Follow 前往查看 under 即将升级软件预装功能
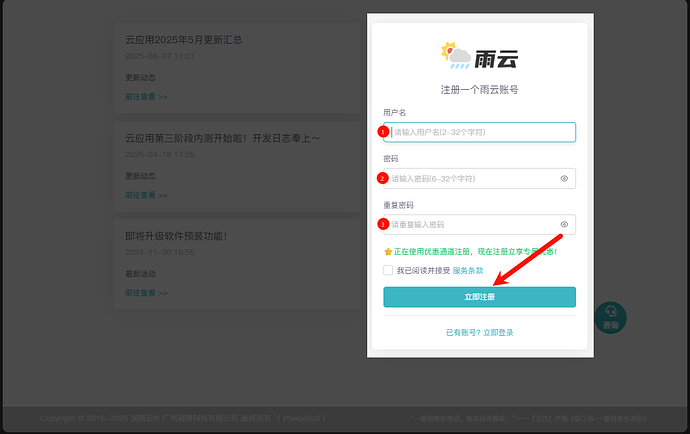 point(146,293)
